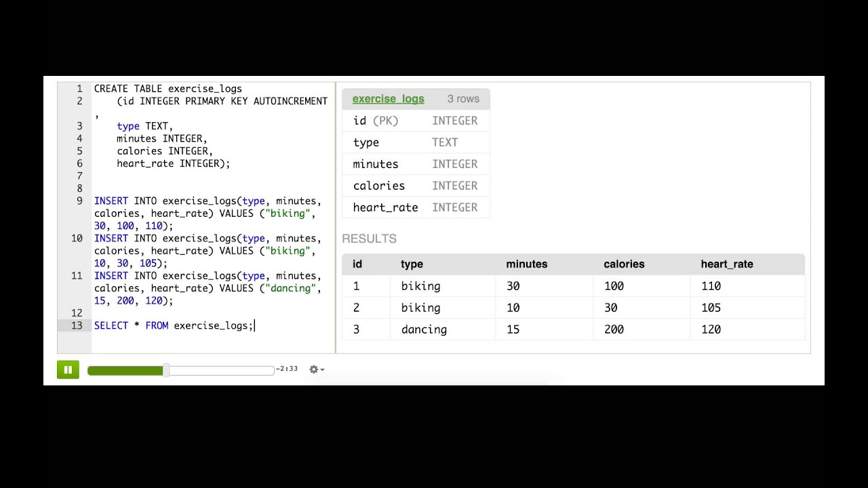This screenshot has width=868, height=488.
Task: Click values 15, 200, 120 in code
Action: click(134, 301)
